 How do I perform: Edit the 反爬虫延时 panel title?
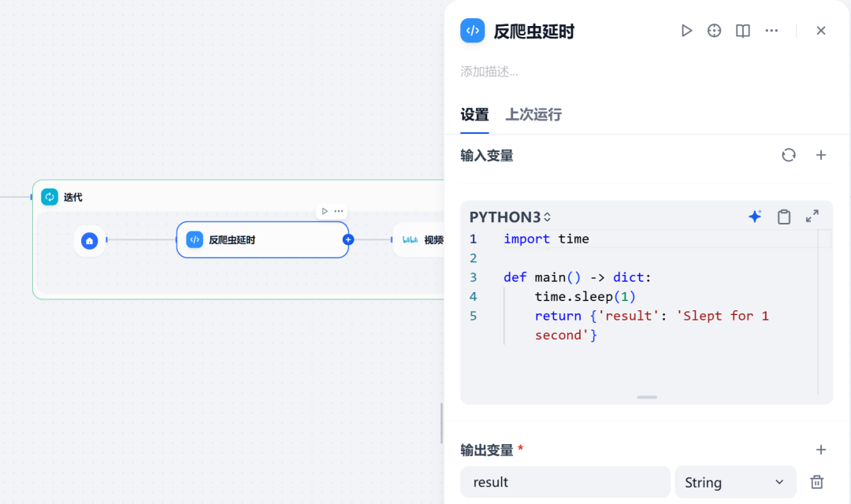pos(533,31)
